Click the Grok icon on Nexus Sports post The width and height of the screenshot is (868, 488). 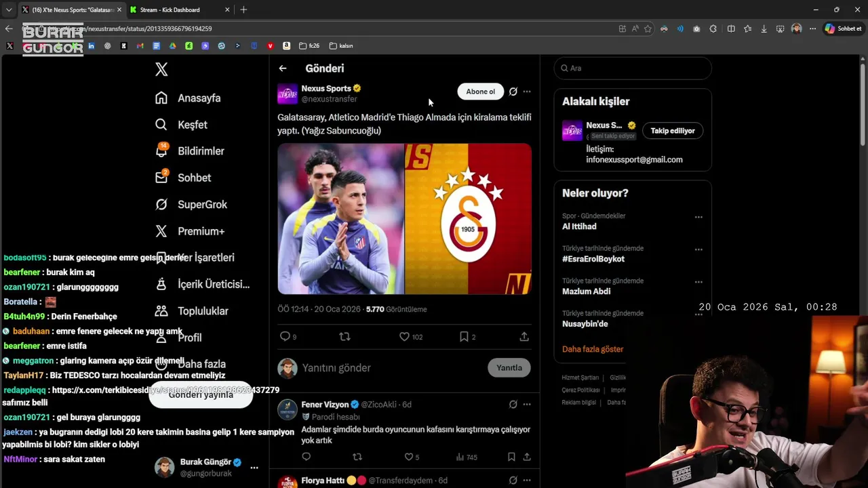pyautogui.click(x=513, y=91)
